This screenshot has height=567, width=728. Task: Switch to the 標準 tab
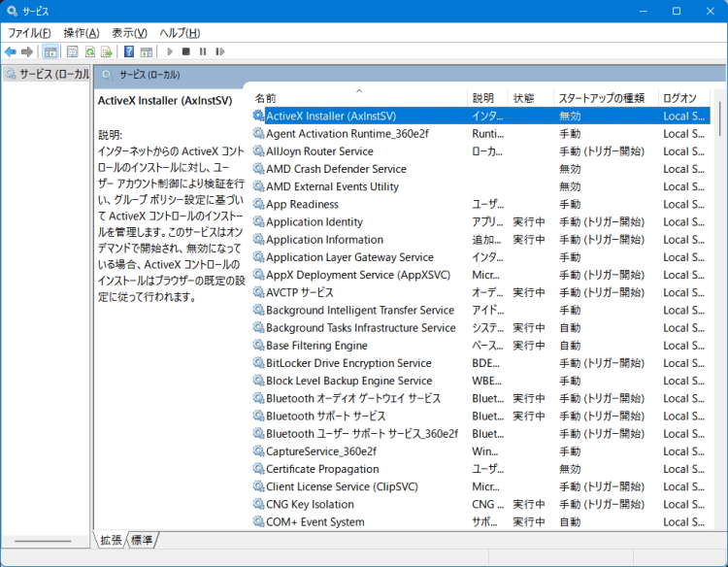(x=142, y=540)
